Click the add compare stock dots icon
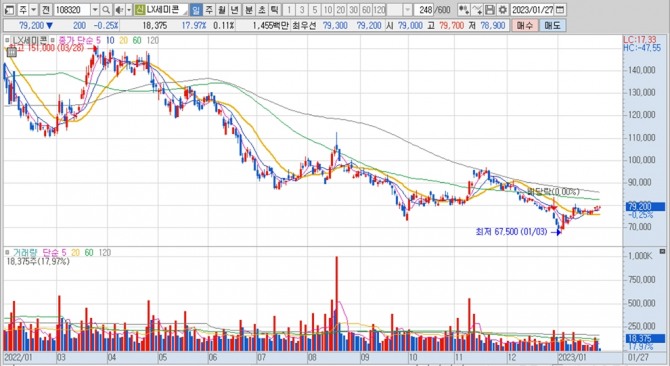Screen dimensions: 670x366 pyautogui.click(x=464, y=10)
